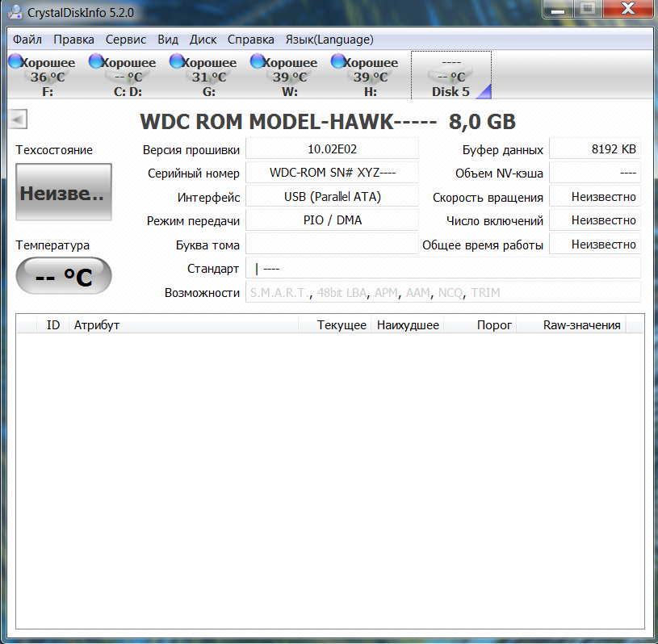Open the Файл menu
658x644 pixels.
coord(27,40)
